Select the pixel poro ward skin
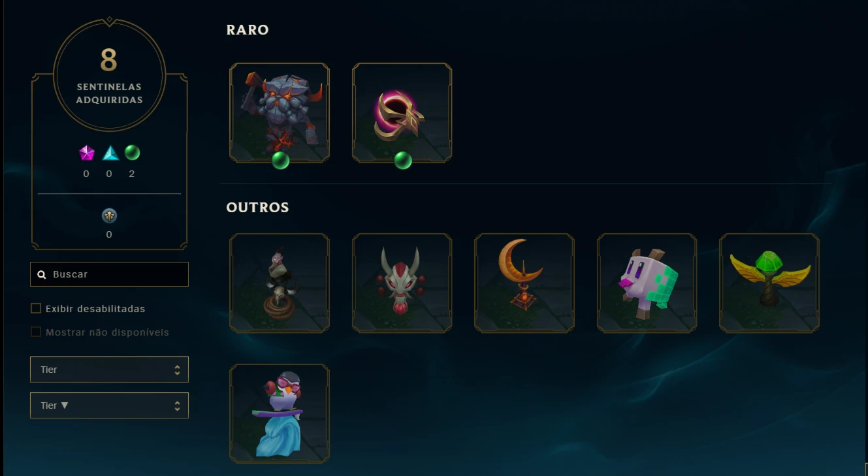The image size is (868, 476). click(647, 283)
